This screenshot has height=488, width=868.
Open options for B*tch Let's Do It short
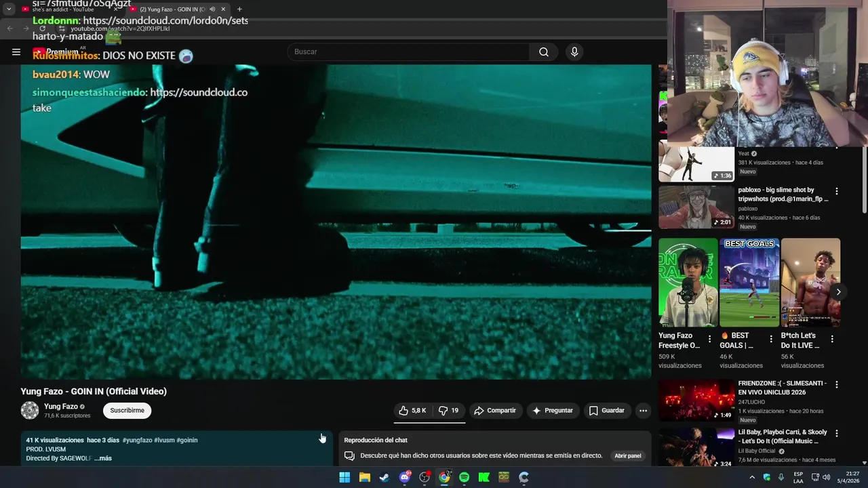[832, 339]
